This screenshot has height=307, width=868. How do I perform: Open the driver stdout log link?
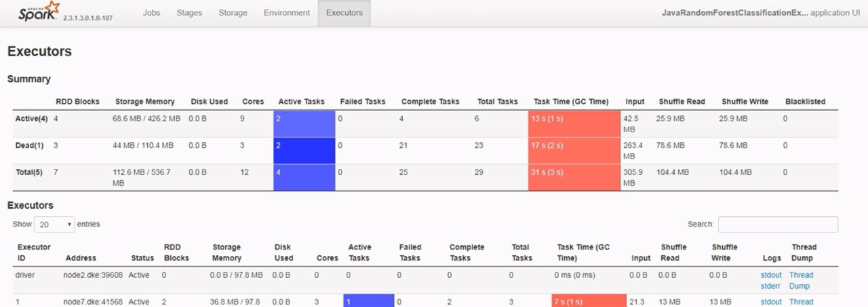(x=771, y=275)
